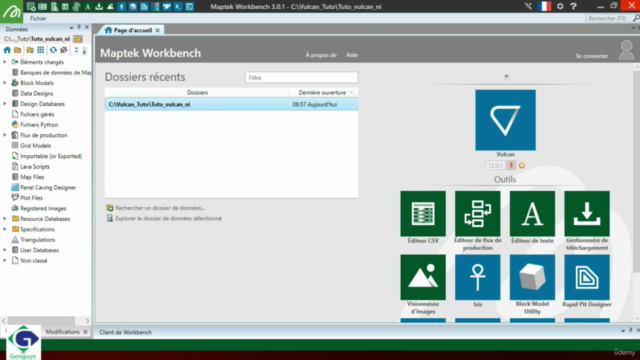Switch to the Page d'accueil tab
Image resolution: width=640 pixels, height=360 pixels.
point(133,30)
